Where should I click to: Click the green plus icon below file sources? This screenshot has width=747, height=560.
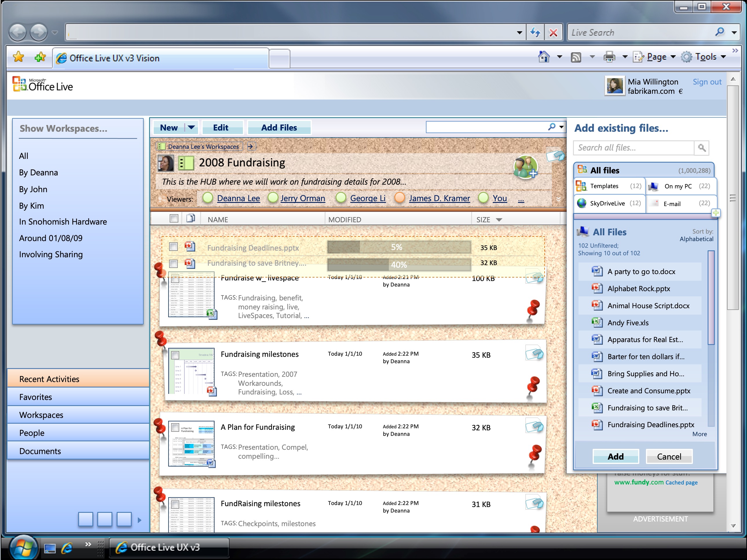716,213
